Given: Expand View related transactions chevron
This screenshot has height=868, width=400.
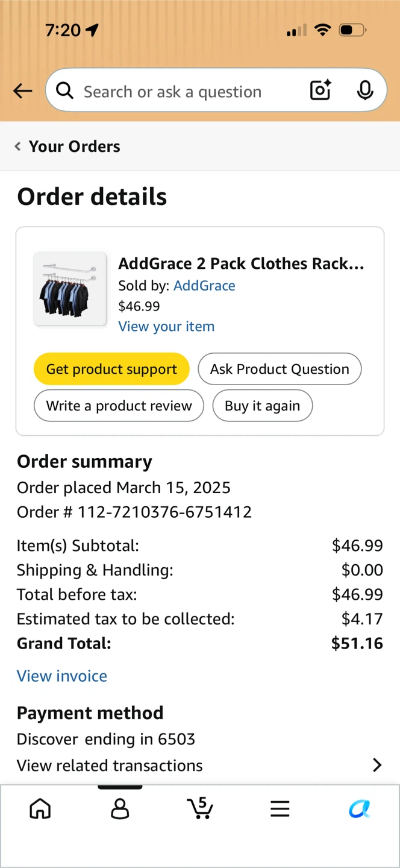Looking at the screenshot, I should coord(377,765).
